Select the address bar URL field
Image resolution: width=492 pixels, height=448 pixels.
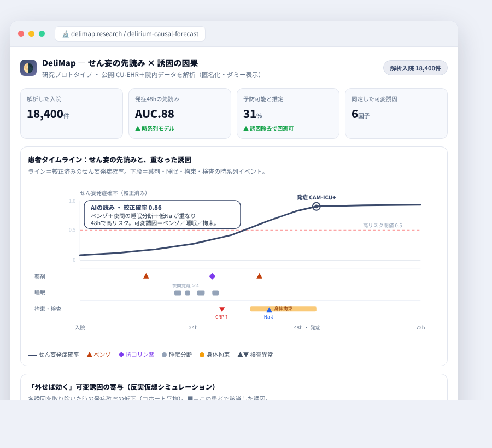coord(130,34)
